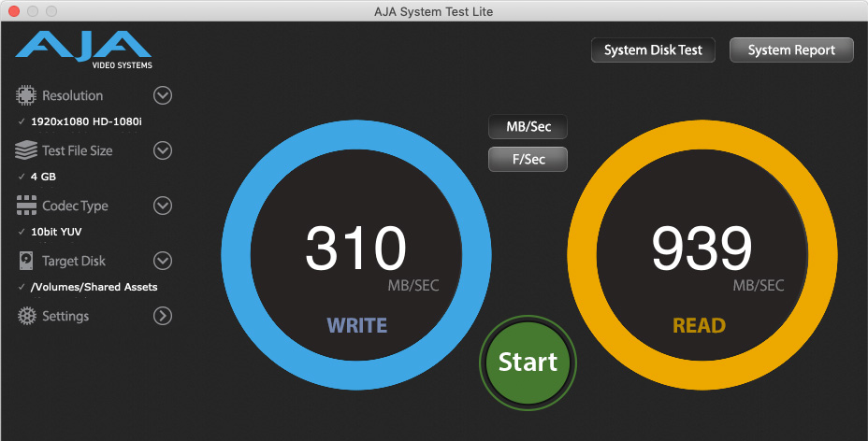Click the AJA Video Systems logo
The height and width of the screenshot is (441, 868).
(x=83, y=50)
